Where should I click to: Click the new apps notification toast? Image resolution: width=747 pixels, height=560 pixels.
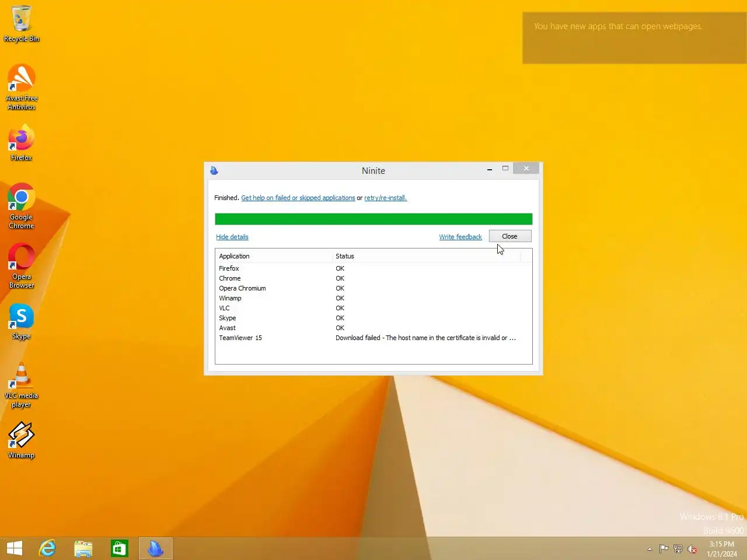click(x=634, y=38)
